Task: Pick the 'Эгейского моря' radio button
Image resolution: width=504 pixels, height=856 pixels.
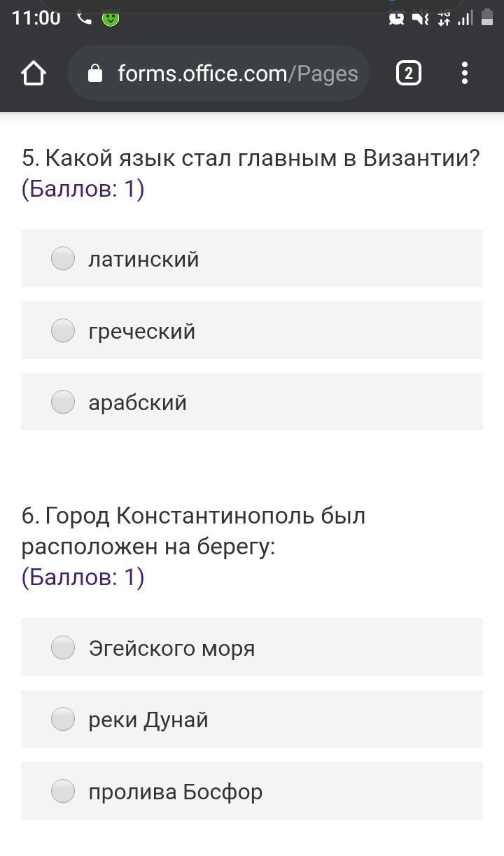Action: pyautogui.click(x=63, y=647)
